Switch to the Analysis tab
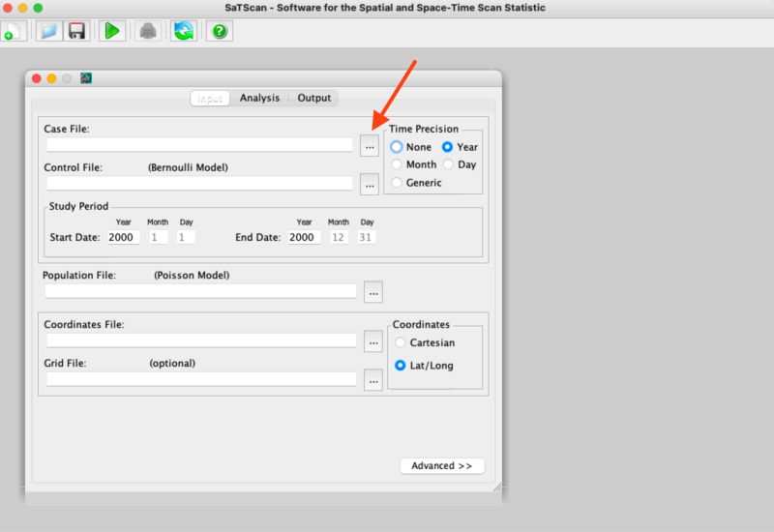Screen dimensions: 774x532 259,99
